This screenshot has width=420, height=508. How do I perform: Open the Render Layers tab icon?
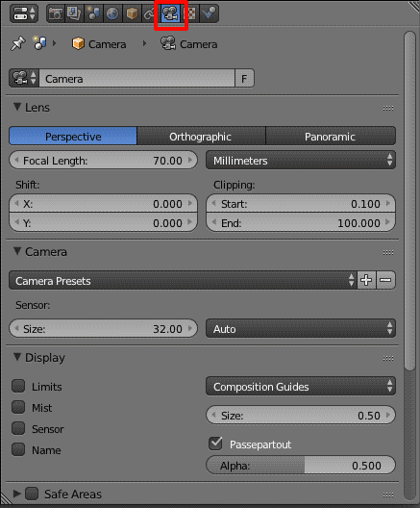[74, 13]
